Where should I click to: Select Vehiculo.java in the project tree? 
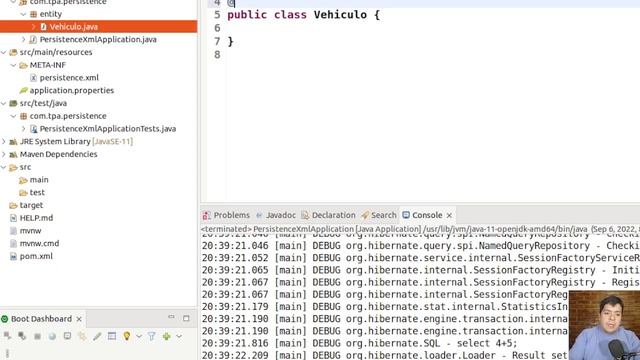click(73, 27)
